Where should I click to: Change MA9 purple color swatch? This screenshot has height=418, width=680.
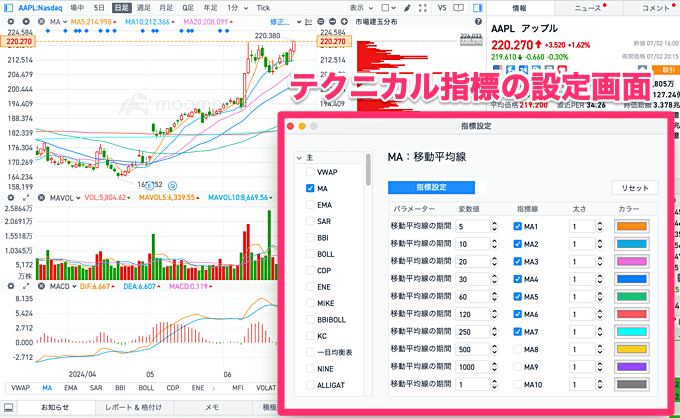[x=632, y=367]
